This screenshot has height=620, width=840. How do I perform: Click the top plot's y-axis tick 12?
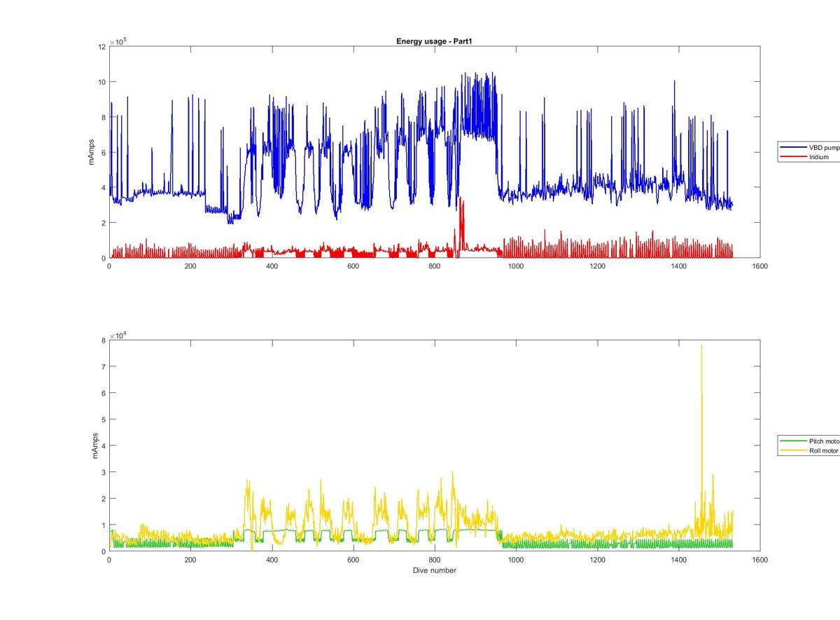tap(101, 47)
